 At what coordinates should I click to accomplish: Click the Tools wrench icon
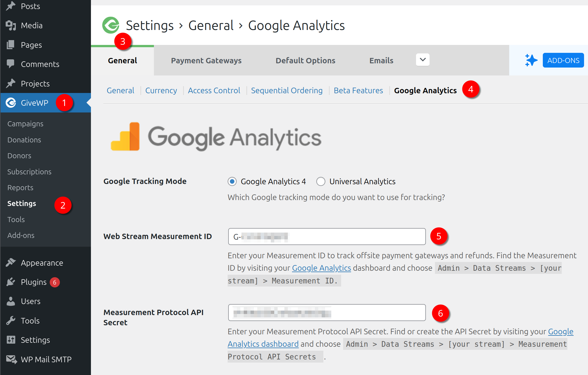11,320
